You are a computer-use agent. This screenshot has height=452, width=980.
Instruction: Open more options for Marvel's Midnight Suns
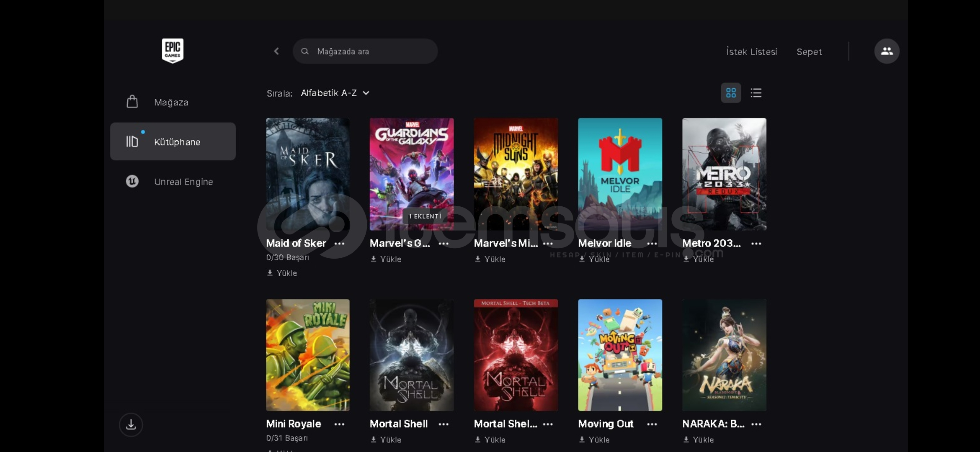(x=548, y=244)
